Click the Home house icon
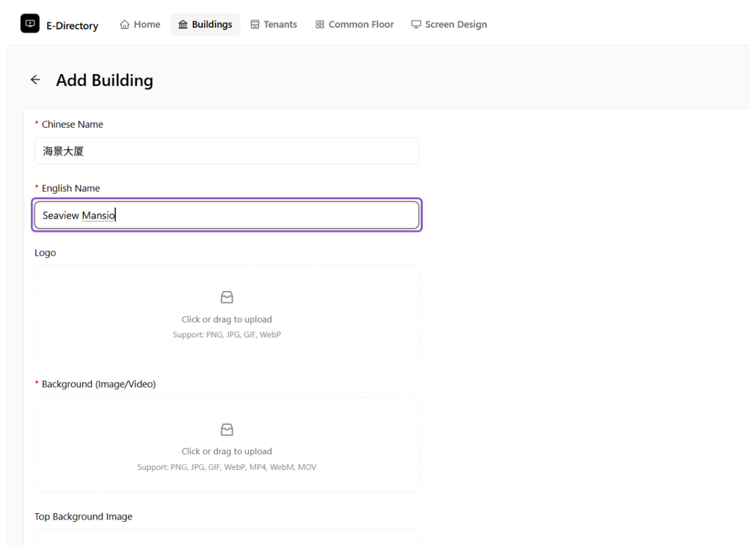This screenshot has height=552, width=756. pos(125,24)
